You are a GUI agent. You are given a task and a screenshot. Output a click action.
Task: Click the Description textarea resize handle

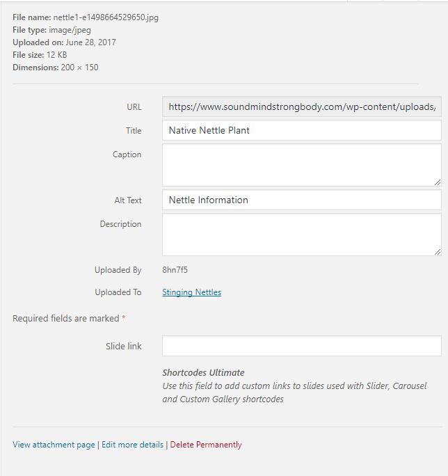point(438,252)
